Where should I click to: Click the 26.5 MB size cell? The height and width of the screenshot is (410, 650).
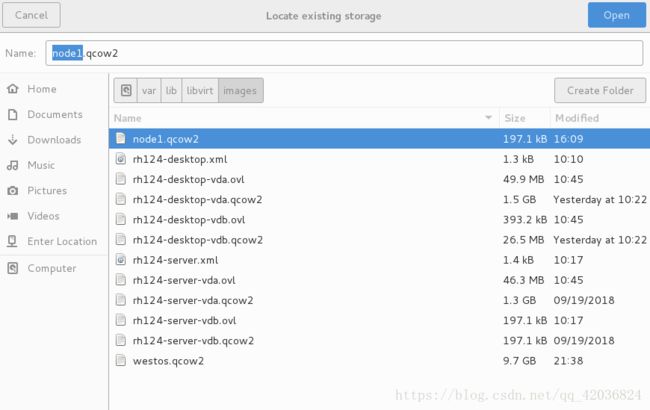click(524, 240)
